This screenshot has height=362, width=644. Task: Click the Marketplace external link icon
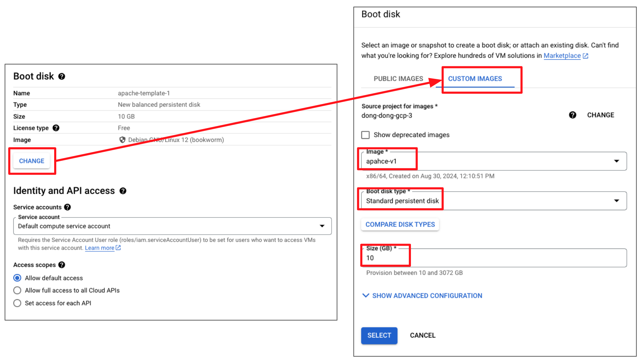point(586,56)
